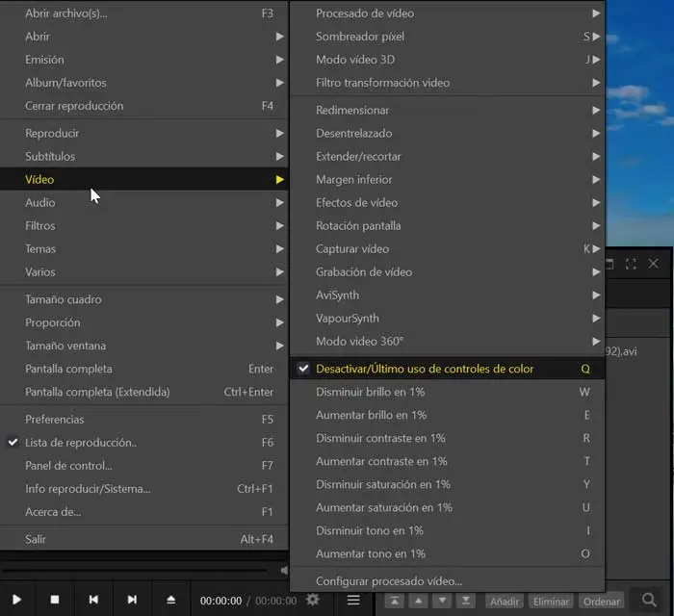This screenshot has width=674, height=616.
Task: Open Margen inferior submenu
Action: coord(448,180)
